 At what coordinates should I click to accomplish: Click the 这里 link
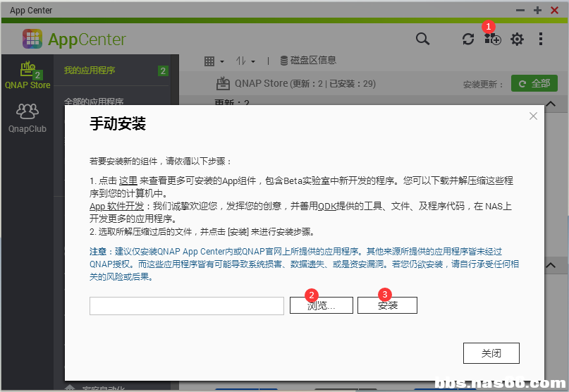pyautogui.click(x=128, y=180)
